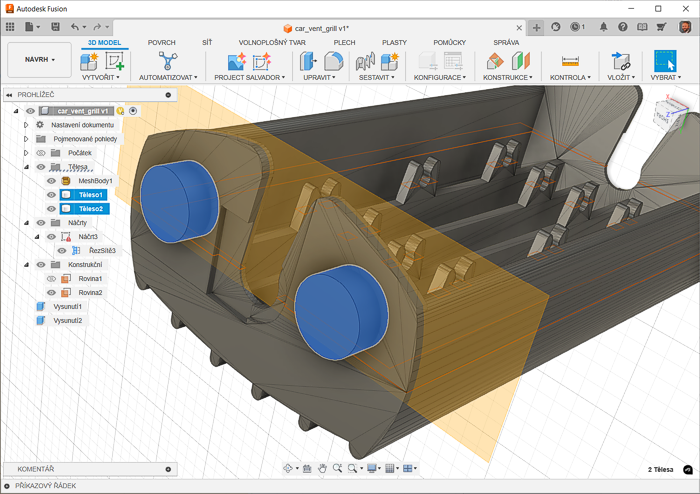Click the Orbit navigation icon

click(288, 468)
